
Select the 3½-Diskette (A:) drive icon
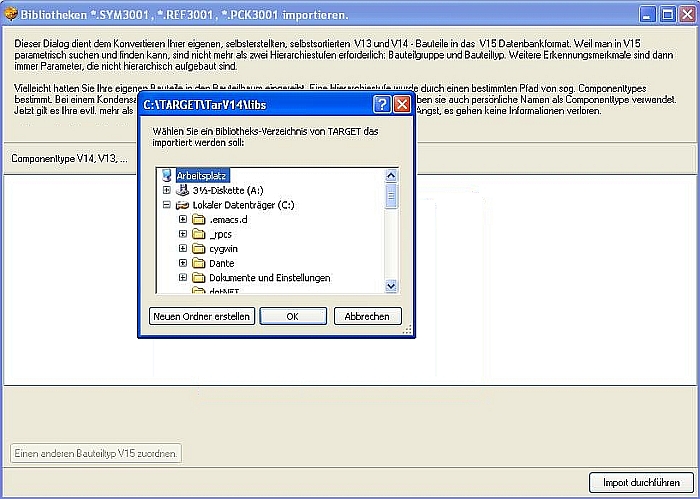(182, 189)
